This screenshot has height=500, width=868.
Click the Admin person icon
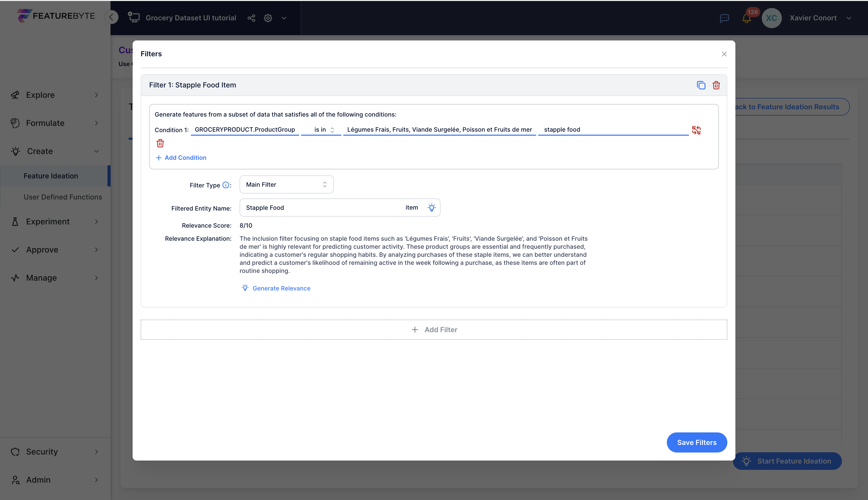pyautogui.click(x=15, y=480)
